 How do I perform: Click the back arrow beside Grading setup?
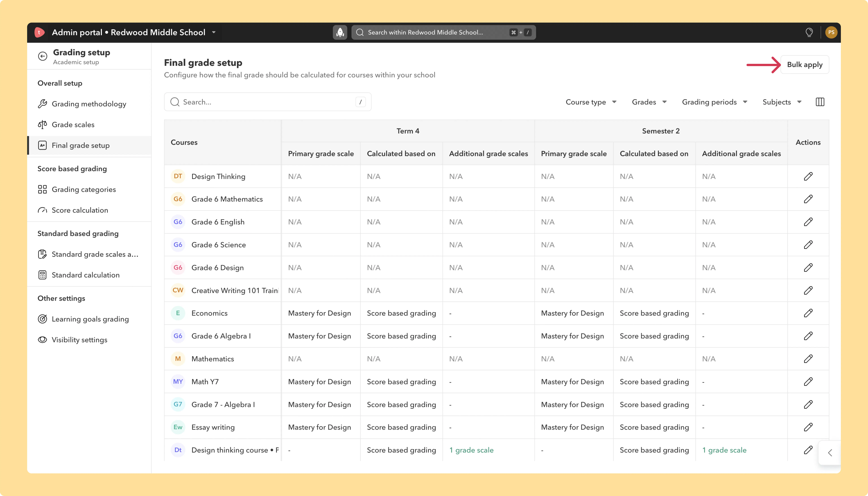[x=43, y=56]
